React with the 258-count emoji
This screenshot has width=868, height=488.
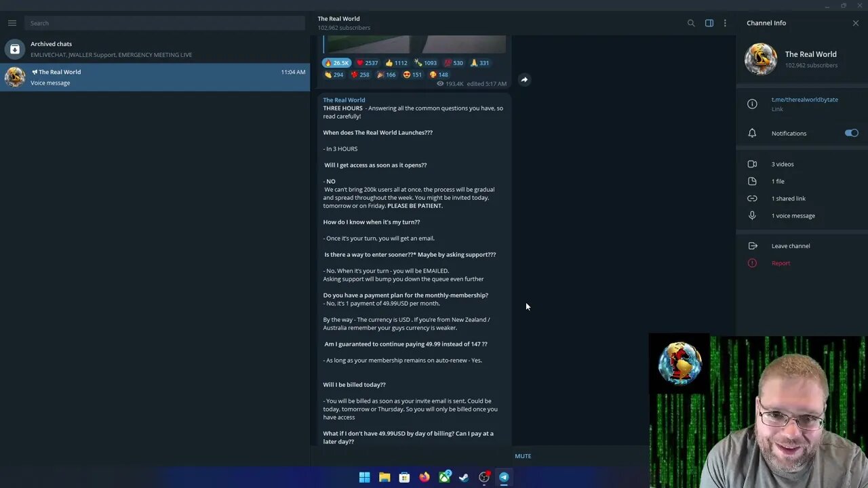(x=360, y=75)
